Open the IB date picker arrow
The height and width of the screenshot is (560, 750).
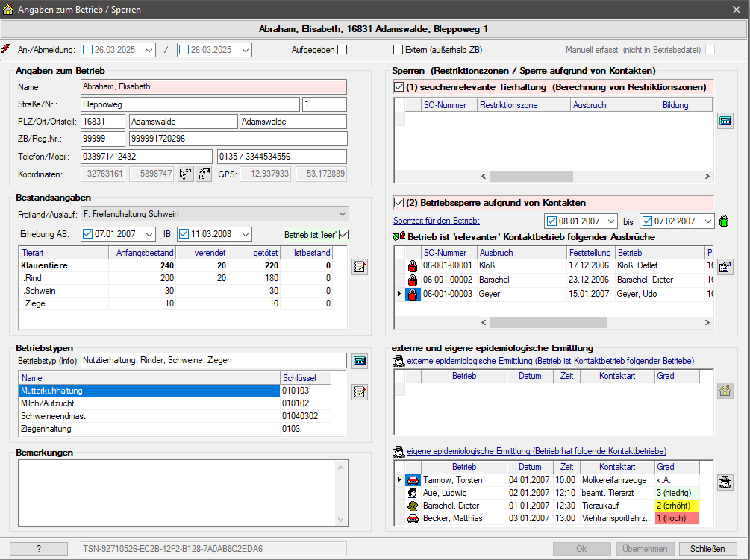tap(246, 234)
